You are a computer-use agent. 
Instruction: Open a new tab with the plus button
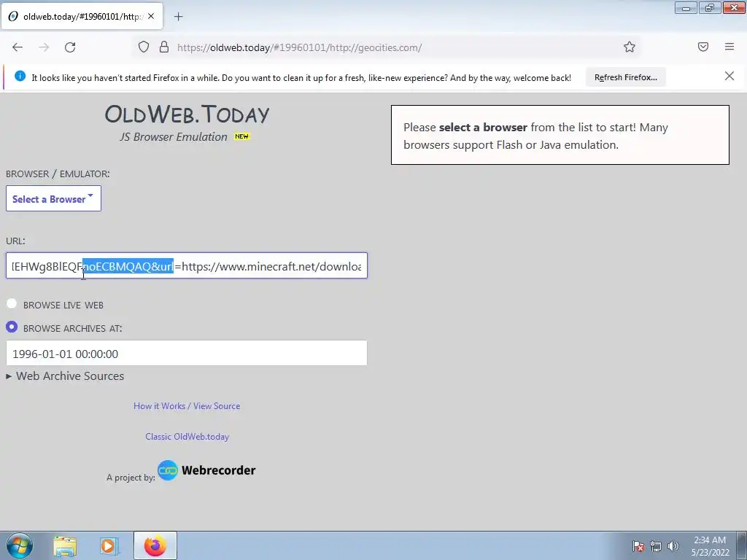[178, 17]
